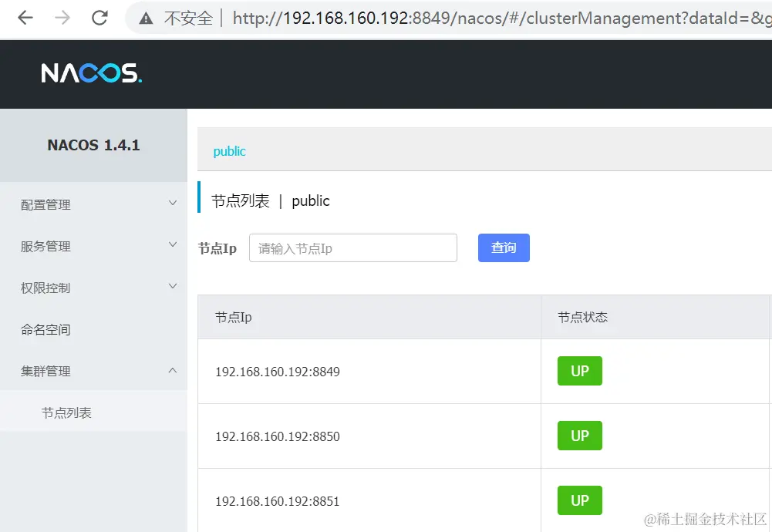The width and height of the screenshot is (772, 532).
Task: Select UP status tag of node 8849
Action: pos(579,371)
